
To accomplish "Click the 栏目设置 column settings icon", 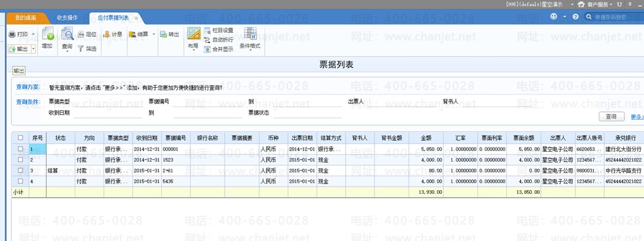I will click(207, 31).
